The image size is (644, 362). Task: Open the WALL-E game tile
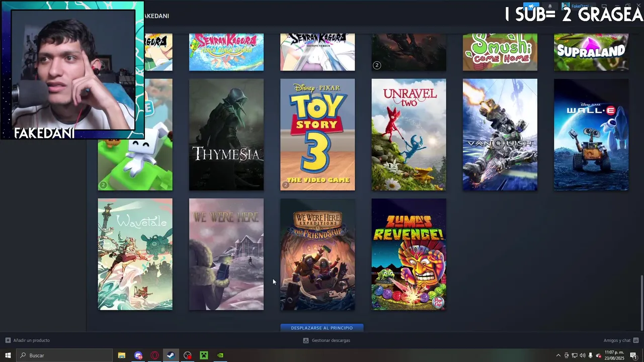tap(591, 135)
